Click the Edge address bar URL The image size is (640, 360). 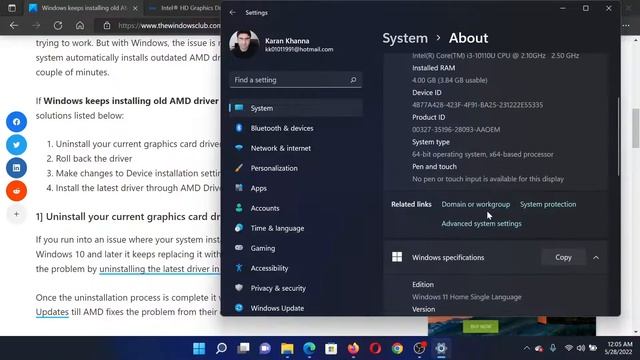[x=169, y=25]
